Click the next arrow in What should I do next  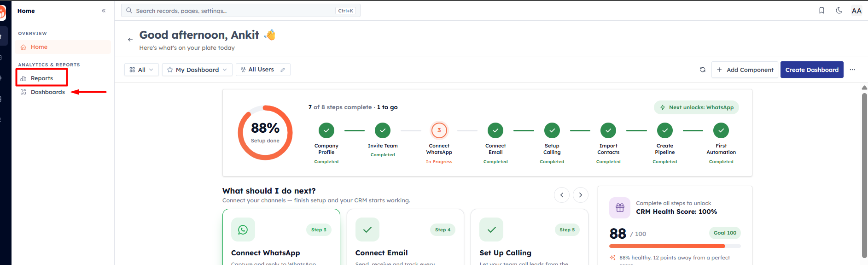581,195
